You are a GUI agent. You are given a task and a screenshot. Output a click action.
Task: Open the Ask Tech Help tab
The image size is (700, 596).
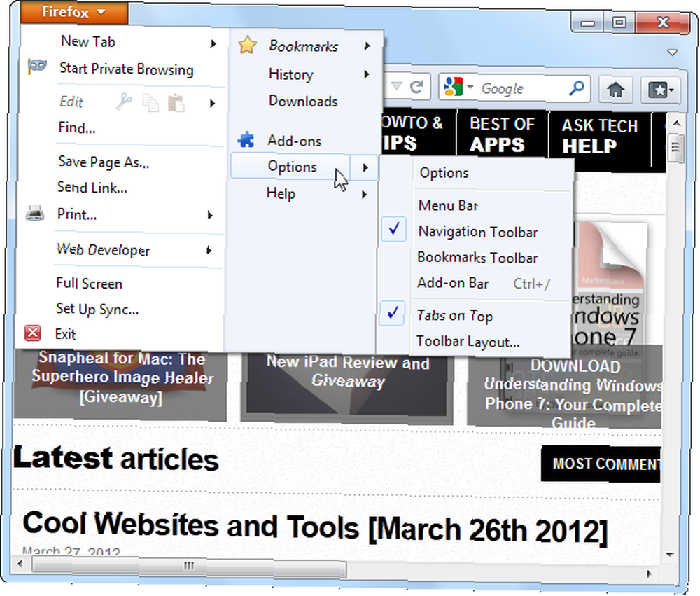click(x=600, y=135)
